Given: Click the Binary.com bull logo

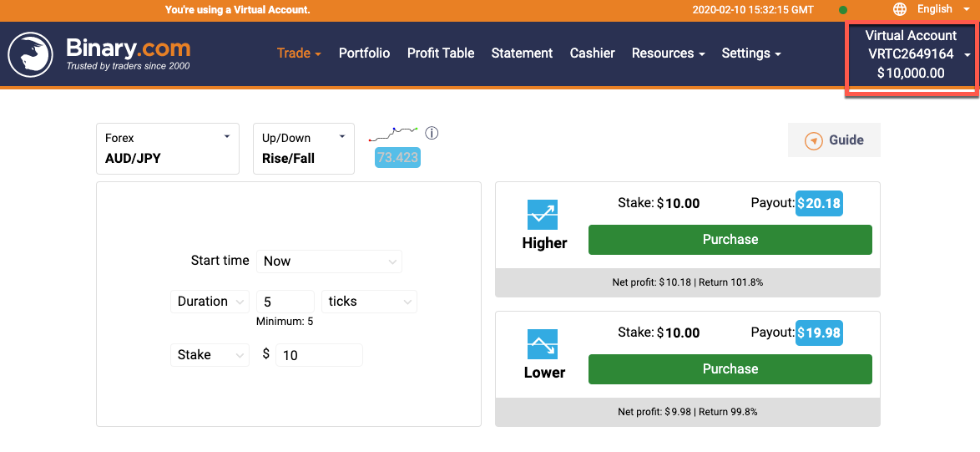Looking at the screenshot, I should 30,54.
